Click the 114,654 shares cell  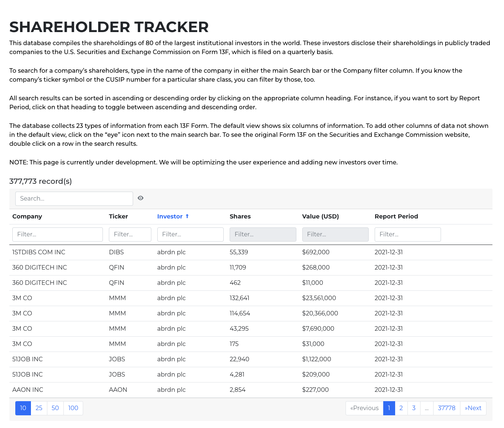coord(240,313)
